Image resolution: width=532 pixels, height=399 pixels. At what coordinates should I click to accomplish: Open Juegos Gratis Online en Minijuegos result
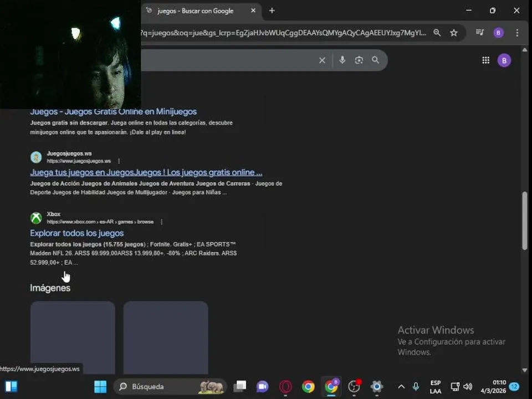click(113, 111)
